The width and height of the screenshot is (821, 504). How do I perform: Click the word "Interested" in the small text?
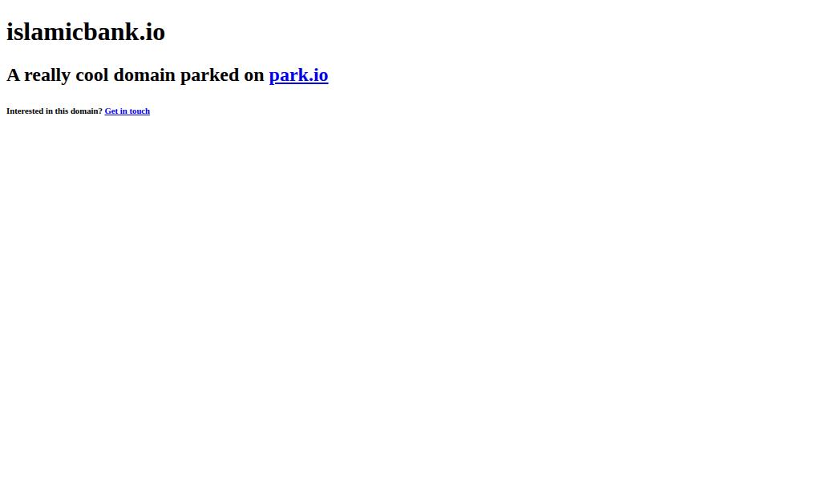pyautogui.click(x=25, y=111)
